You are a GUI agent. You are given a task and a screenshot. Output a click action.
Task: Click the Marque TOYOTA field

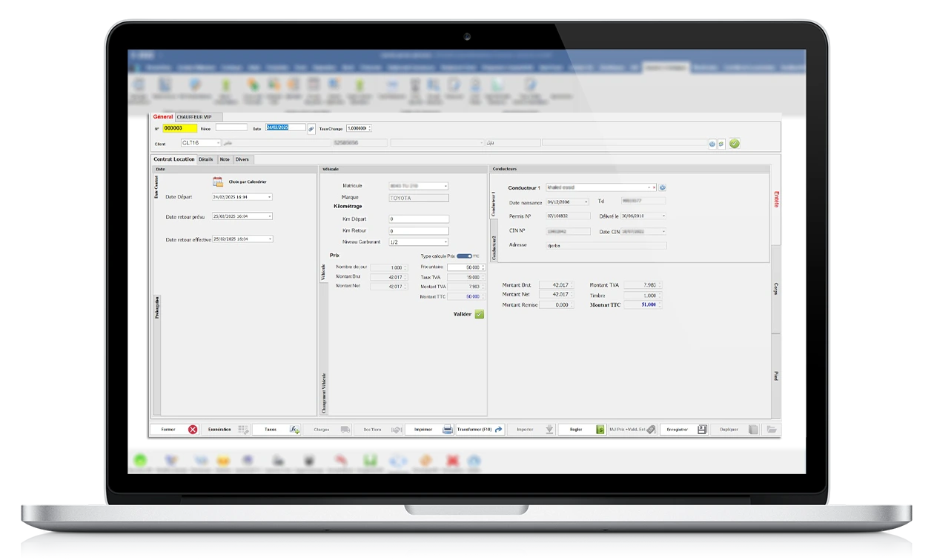click(419, 198)
